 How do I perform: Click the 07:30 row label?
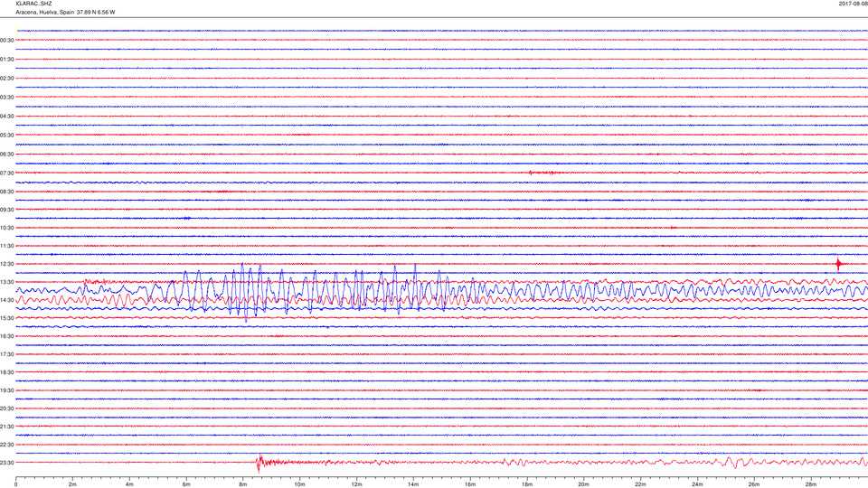[x=6, y=174]
